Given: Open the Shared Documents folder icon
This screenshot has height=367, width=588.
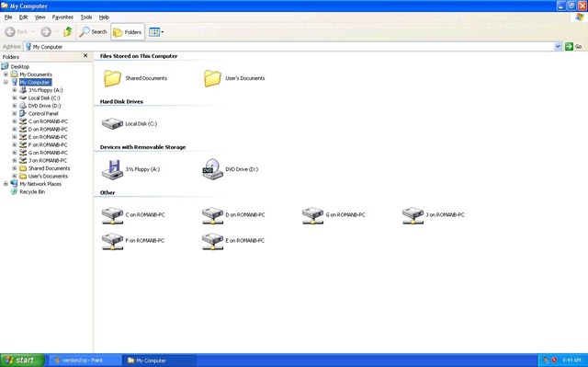Looking at the screenshot, I should coord(112,78).
